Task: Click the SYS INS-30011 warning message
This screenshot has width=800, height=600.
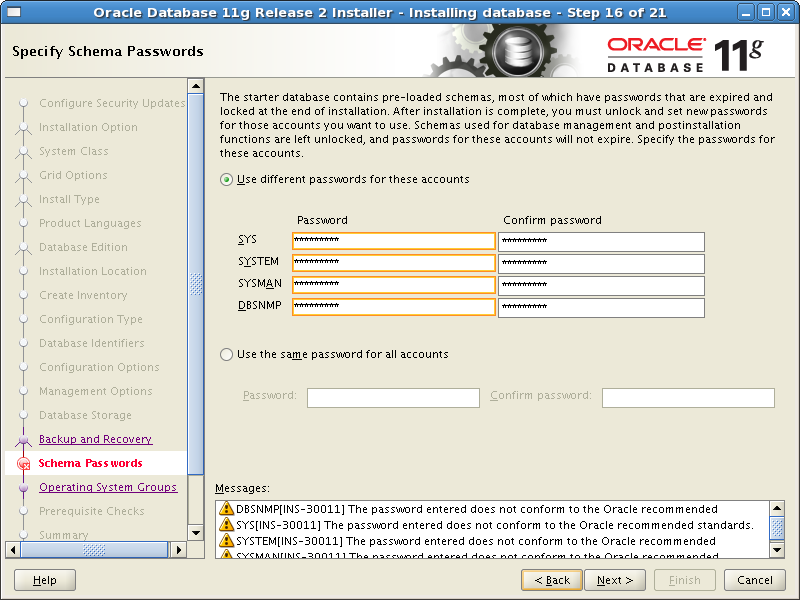Action: click(494, 525)
